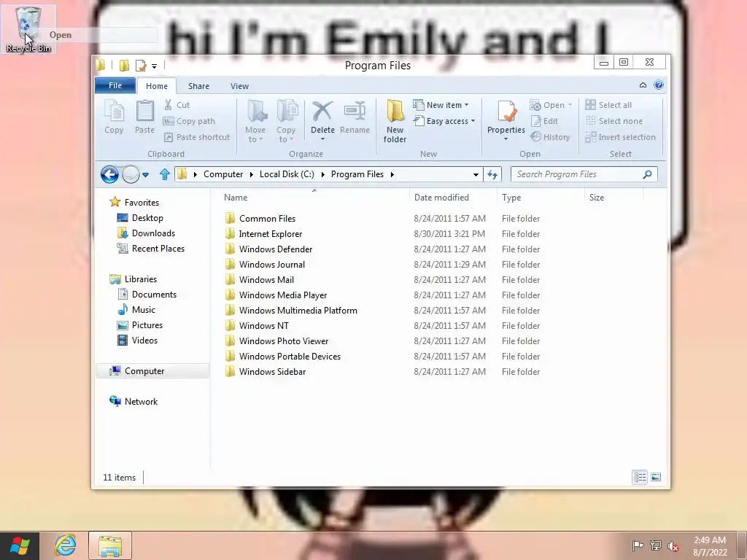
Task: Open the Move to menu
Action: coord(255,122)
